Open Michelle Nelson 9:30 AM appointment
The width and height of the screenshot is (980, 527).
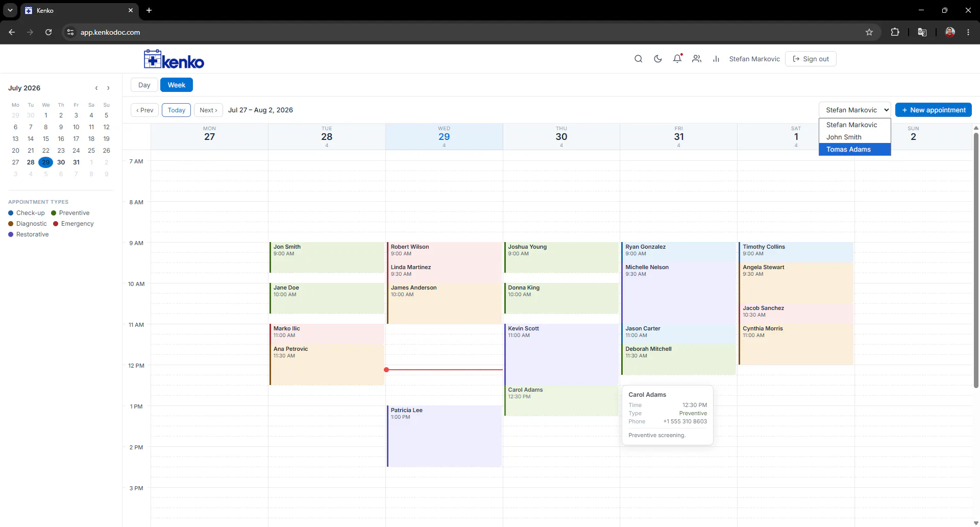click(x=679, y=293)
